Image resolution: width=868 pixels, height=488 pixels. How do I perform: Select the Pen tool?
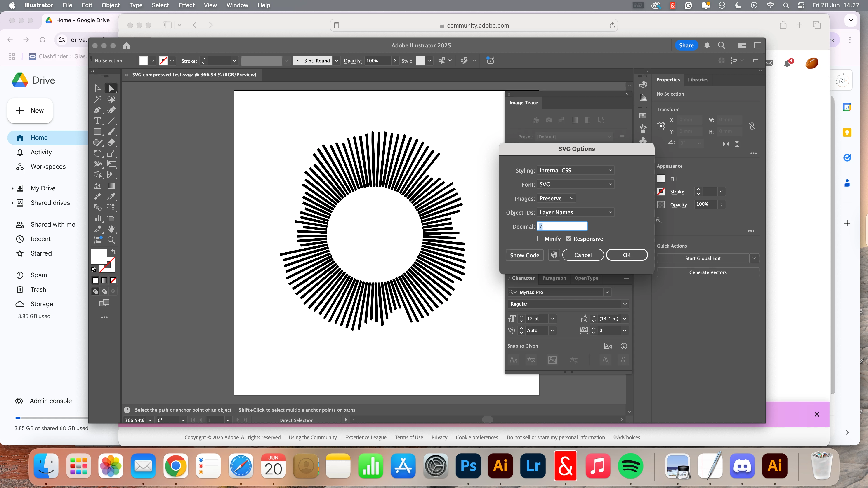(x=97, y=110)
